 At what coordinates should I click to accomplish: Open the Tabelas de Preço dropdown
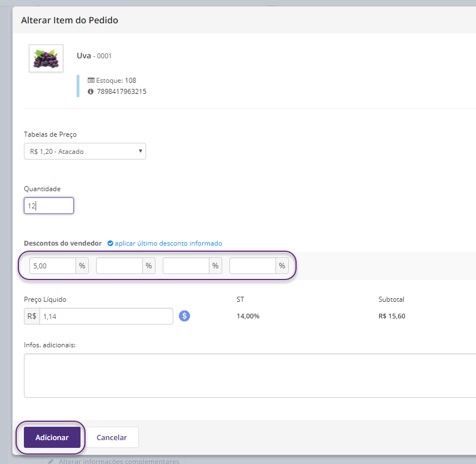point(85,151)
